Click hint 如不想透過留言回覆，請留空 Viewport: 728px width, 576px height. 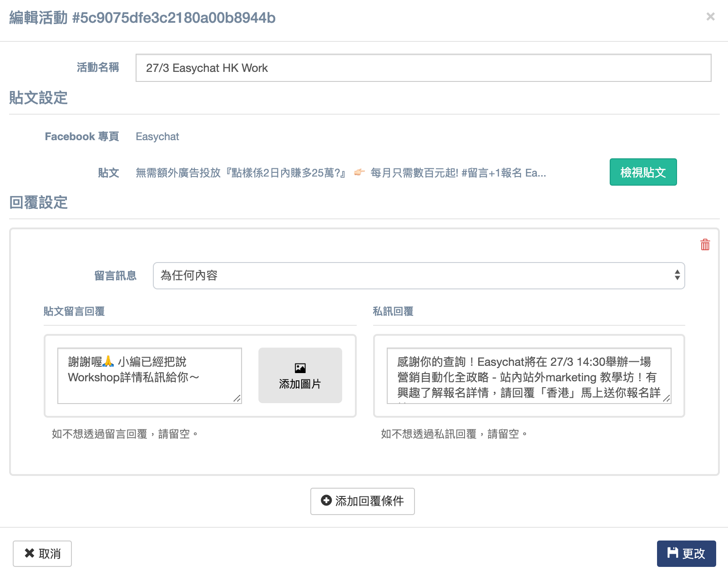[125, 434]
